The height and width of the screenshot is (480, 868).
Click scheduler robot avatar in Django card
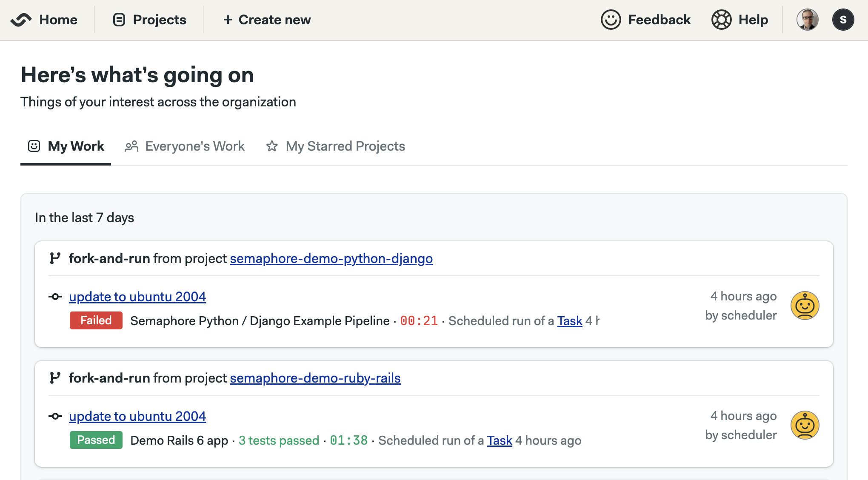click(805, 306)
